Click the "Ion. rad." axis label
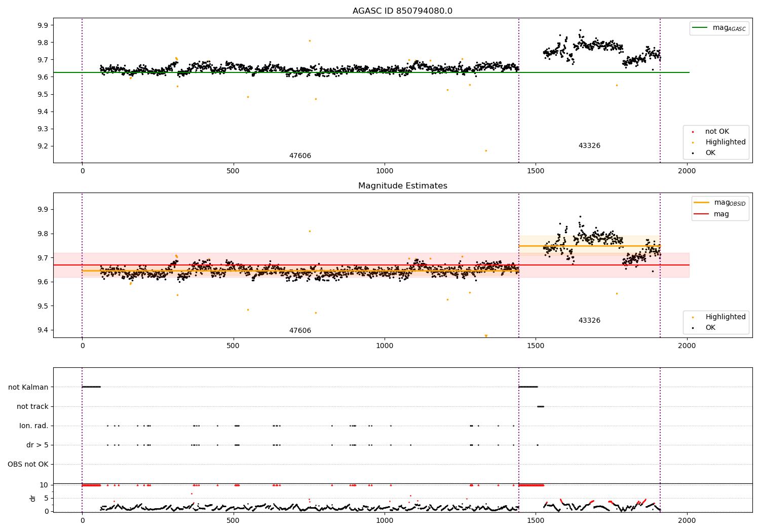Image resolution: width=760 pixels, height=532 pixels. tap(34, 426)
